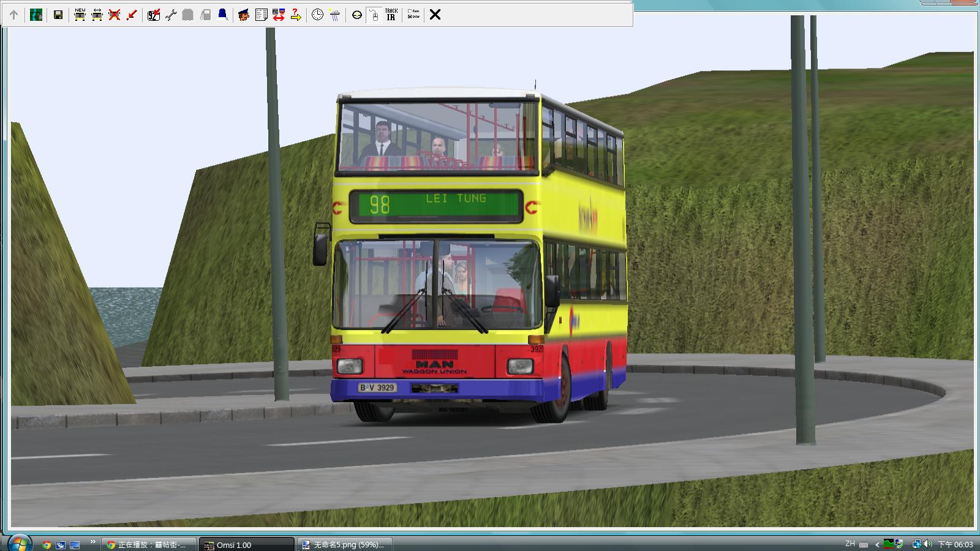Click the blue siren light icon

click(x=223, y=15)
